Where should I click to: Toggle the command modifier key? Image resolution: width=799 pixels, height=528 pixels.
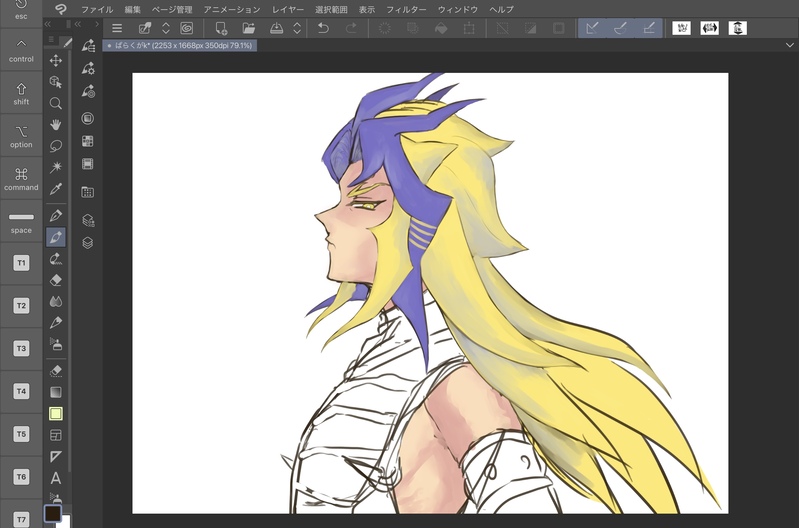(x=21, y=179)
